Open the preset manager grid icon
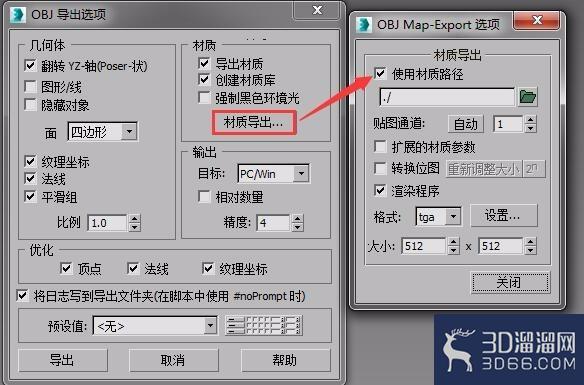The width and height of the screenshot is (584, 385). (264, 325)
